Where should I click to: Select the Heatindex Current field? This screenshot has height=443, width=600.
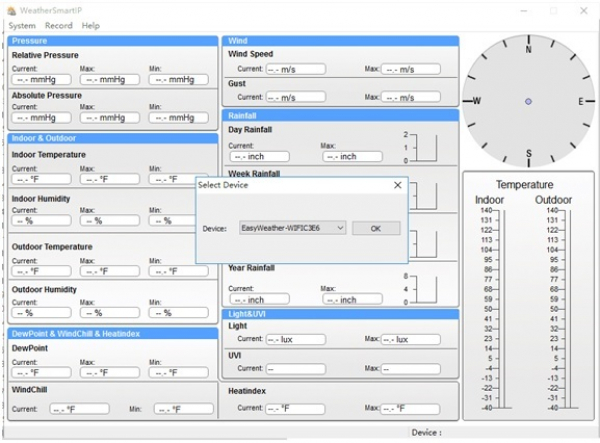(x=295, y=409)
